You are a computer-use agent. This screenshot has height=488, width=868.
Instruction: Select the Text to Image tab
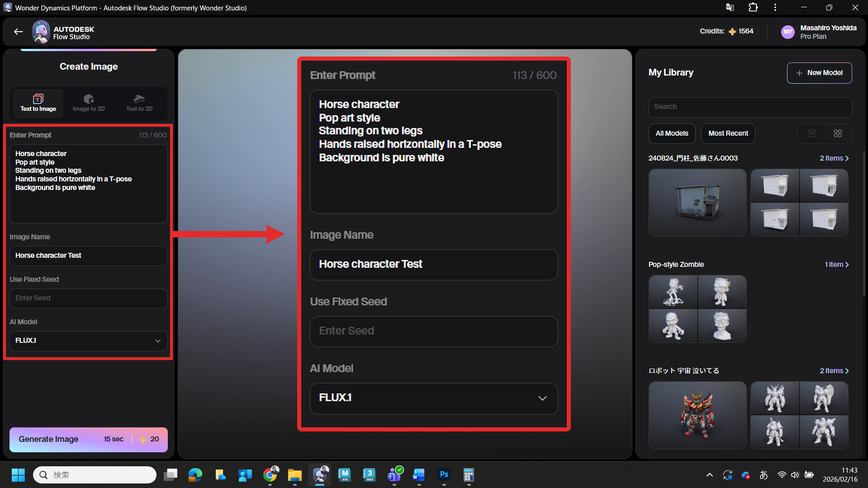[x=38, y=103]
